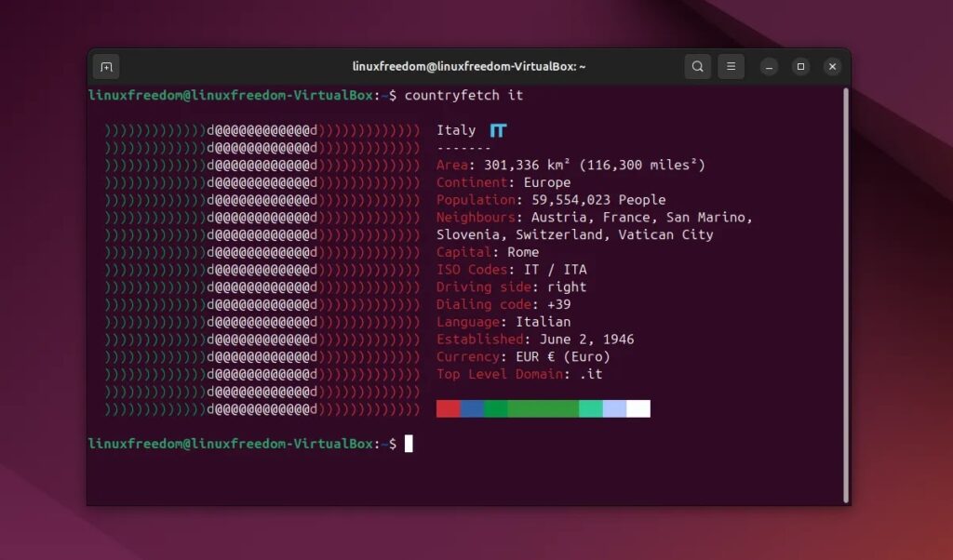Open a new terminal tab
Screen dimensions: 953x560
pos(106,67)
